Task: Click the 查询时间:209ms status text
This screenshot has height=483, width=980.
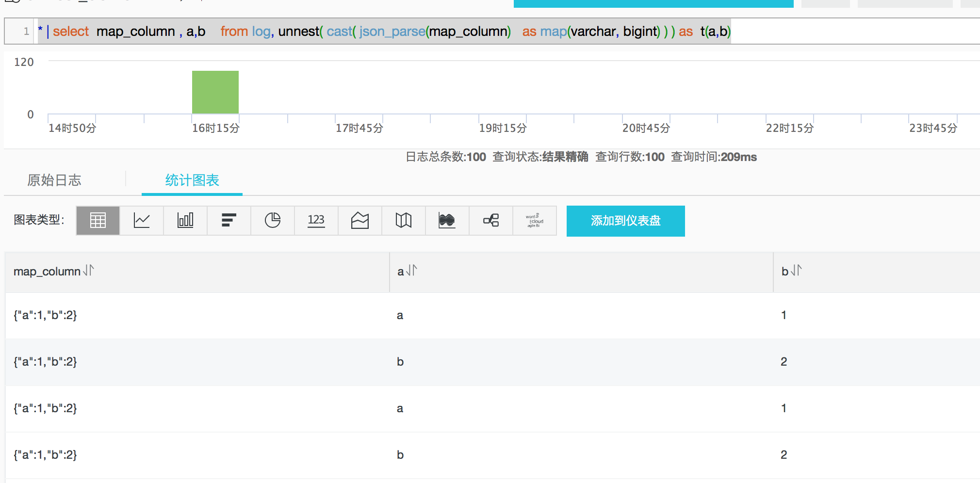Action: [714, 157]
